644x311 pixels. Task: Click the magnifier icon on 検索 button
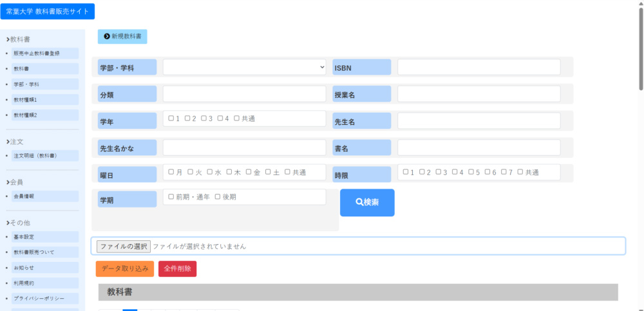(x=359, y=202)
